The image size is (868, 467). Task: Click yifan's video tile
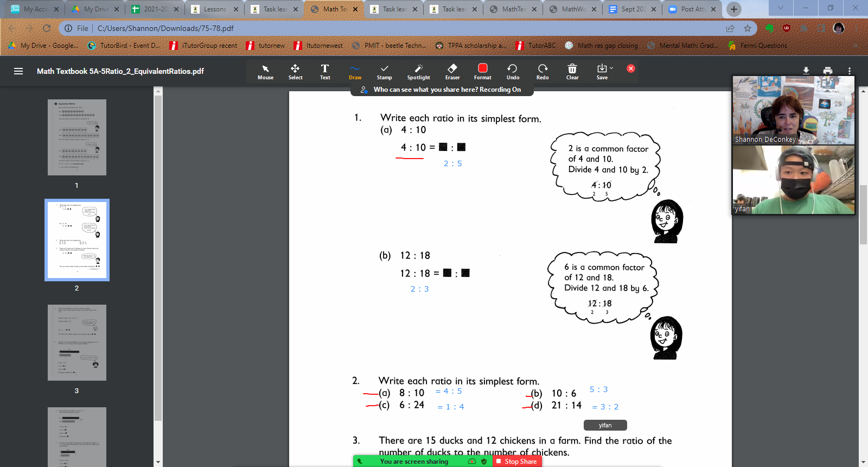(x=794, y=180)
